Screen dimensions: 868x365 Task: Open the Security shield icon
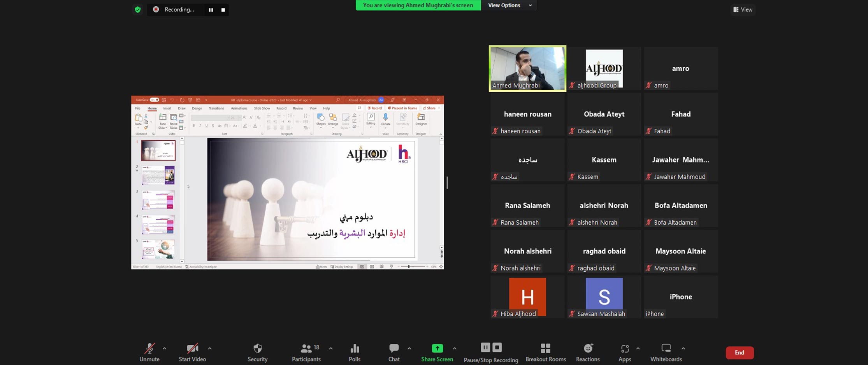257,348
